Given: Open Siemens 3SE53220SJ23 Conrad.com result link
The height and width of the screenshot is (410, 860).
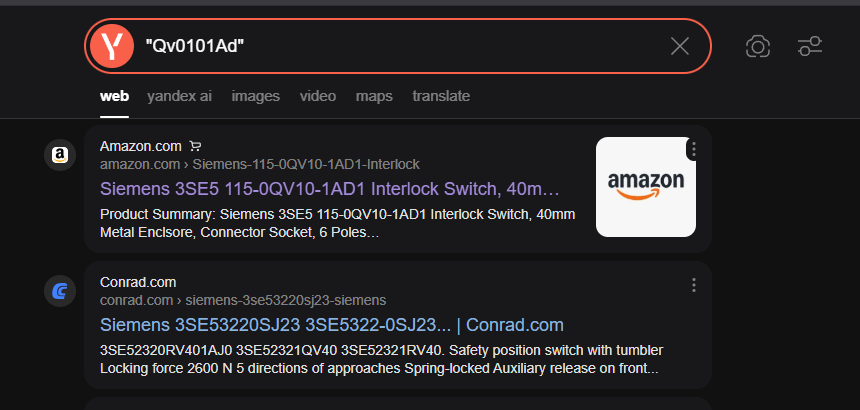Looking at the screenshot, I should (332, 325).
